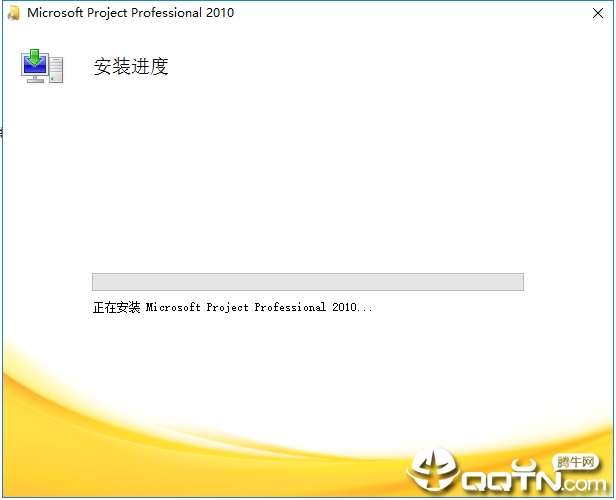The image size is (616, 500).
Task: Click the gray computer tower in installer icon
Action: click(x=56, y=70)
